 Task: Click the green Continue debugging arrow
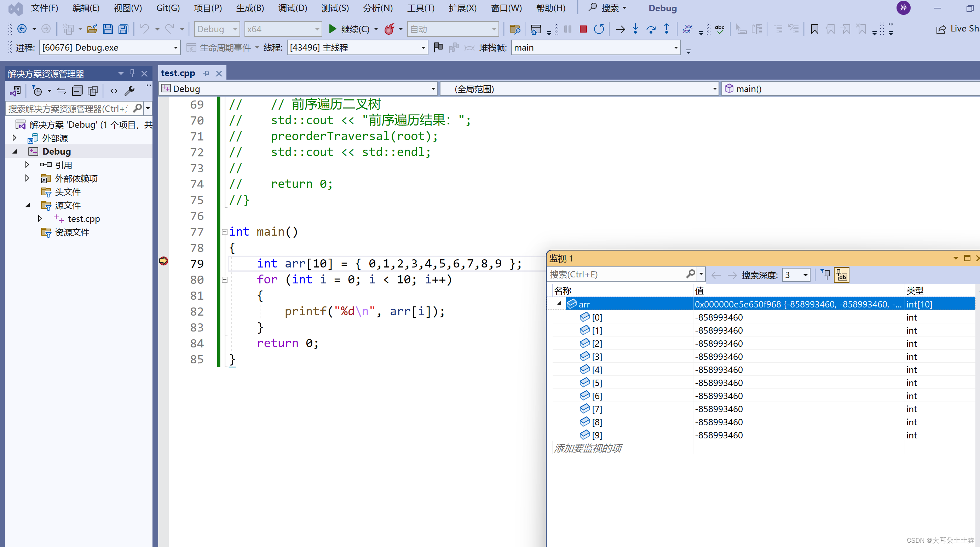click(332, 29)
